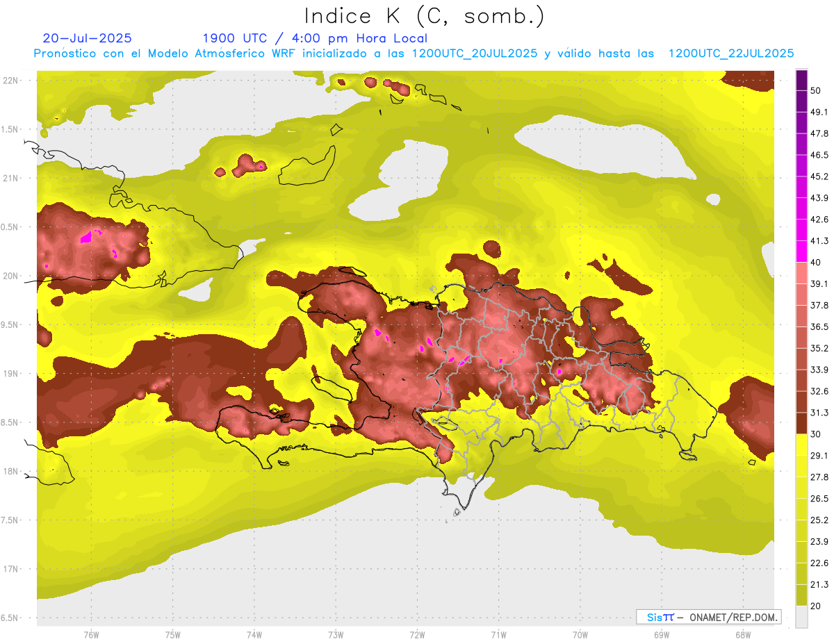
Task: Click the ONAMET/REP.DOM. watermark box
Action: (708, 617)
